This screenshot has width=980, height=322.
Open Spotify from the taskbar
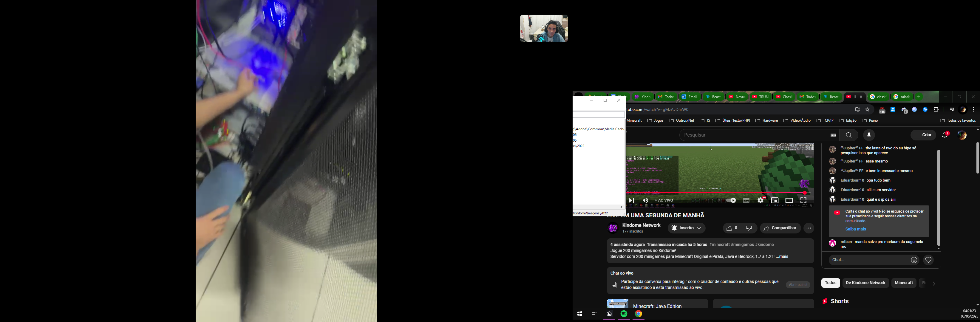(x=624, y=314)
